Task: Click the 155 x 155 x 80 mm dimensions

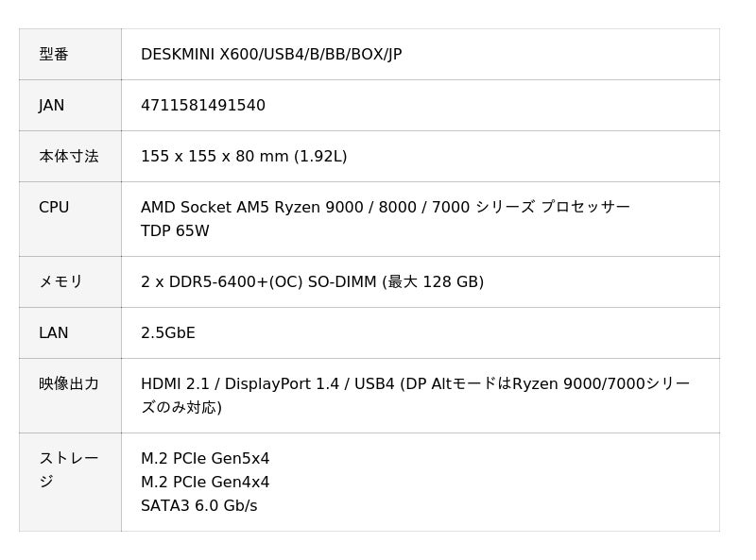Action: (x=215, y=157)
